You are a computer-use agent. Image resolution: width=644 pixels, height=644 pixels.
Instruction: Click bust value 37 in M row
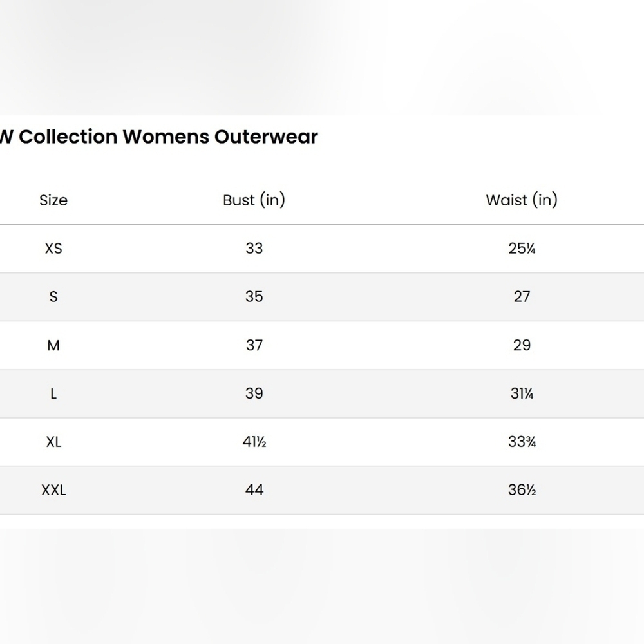(x=254, y=345)
